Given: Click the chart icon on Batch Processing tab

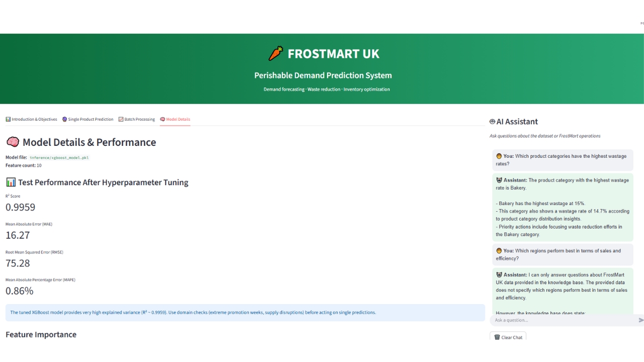Looking at the screenshot, I should point(121,119).
